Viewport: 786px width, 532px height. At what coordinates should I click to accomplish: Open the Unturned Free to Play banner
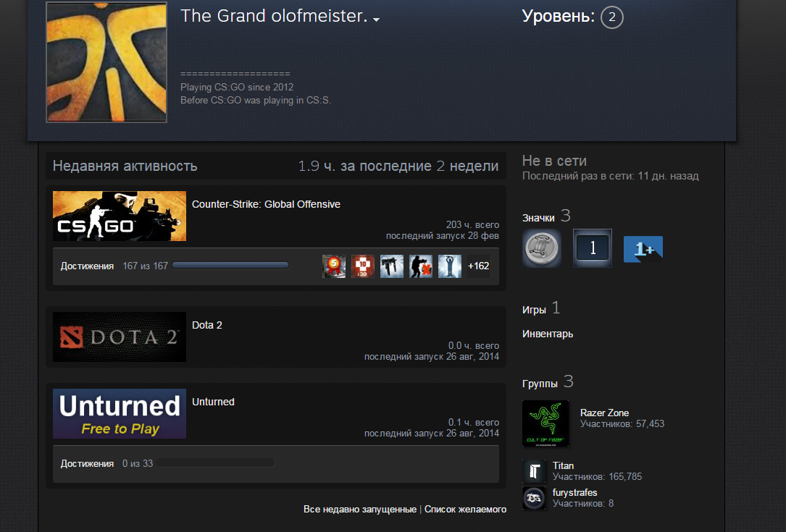click(x=120, y=414)
